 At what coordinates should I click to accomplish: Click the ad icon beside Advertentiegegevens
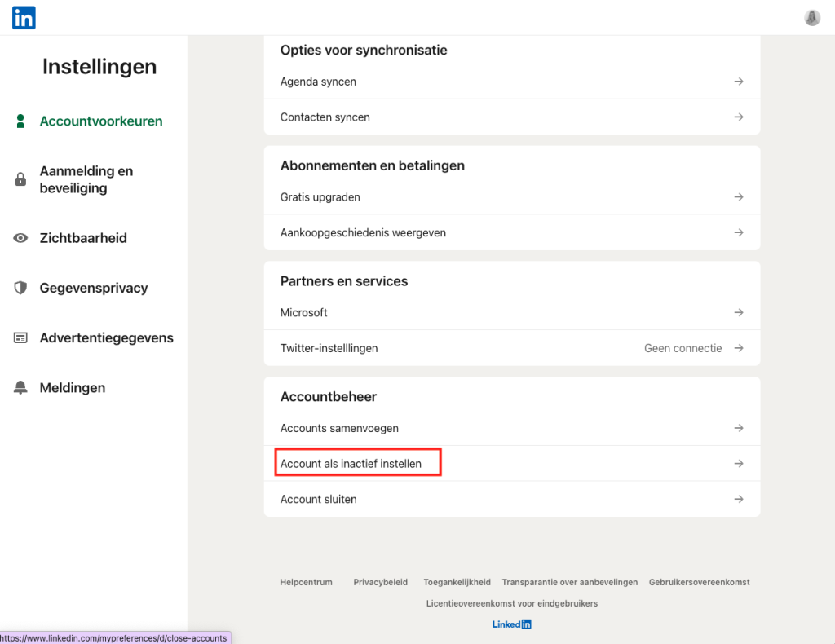pos(21,337)
